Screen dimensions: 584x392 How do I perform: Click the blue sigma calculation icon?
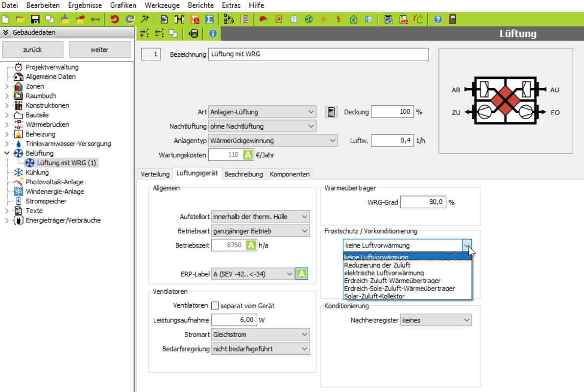(x=210, y=19)
